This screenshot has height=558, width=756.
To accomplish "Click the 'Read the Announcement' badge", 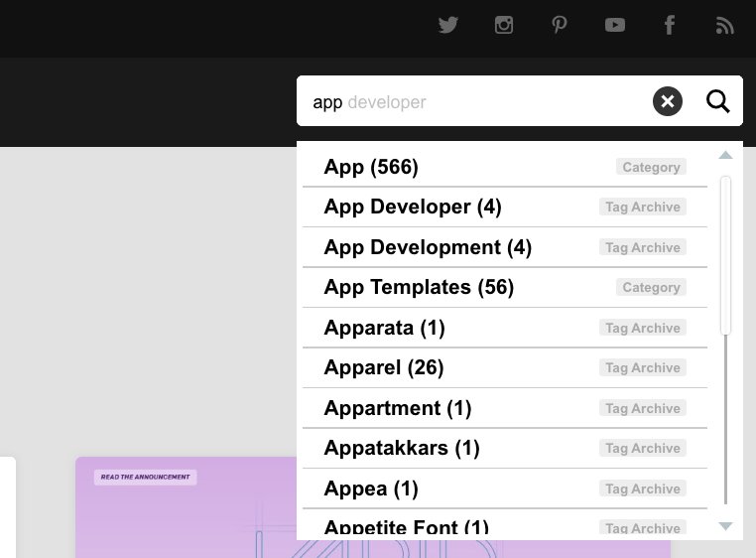I will pos(145,477).
